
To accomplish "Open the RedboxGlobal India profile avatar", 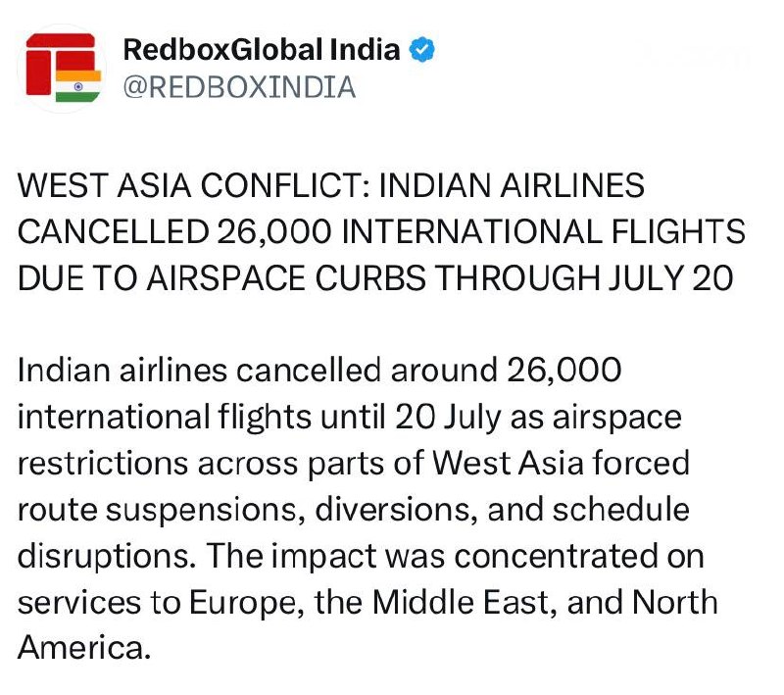I will coord(62,68).
